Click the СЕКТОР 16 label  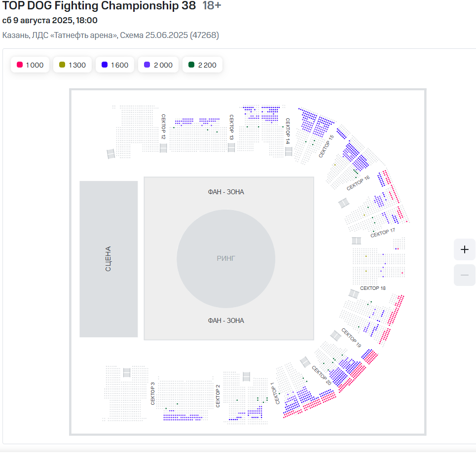[x=358, y=183]
